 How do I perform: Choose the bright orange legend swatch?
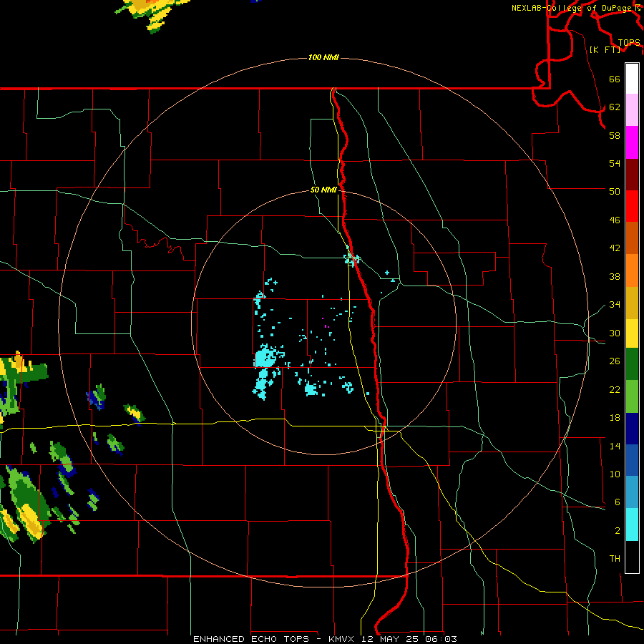pos(632,270)
